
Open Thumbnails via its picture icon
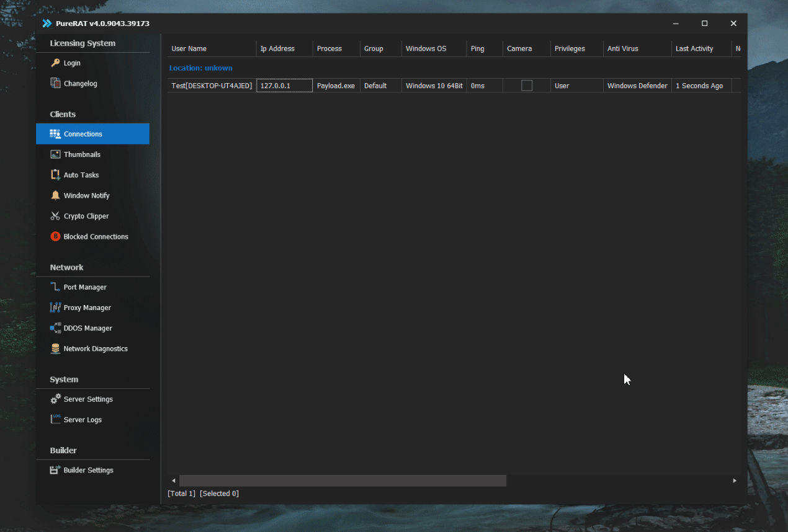(x=55, y=154)
